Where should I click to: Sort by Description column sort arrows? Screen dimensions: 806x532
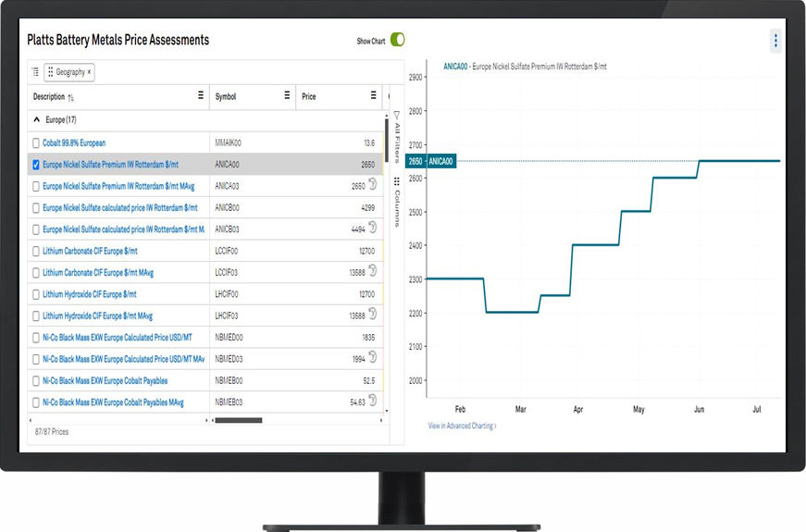[x=71, y=97]
